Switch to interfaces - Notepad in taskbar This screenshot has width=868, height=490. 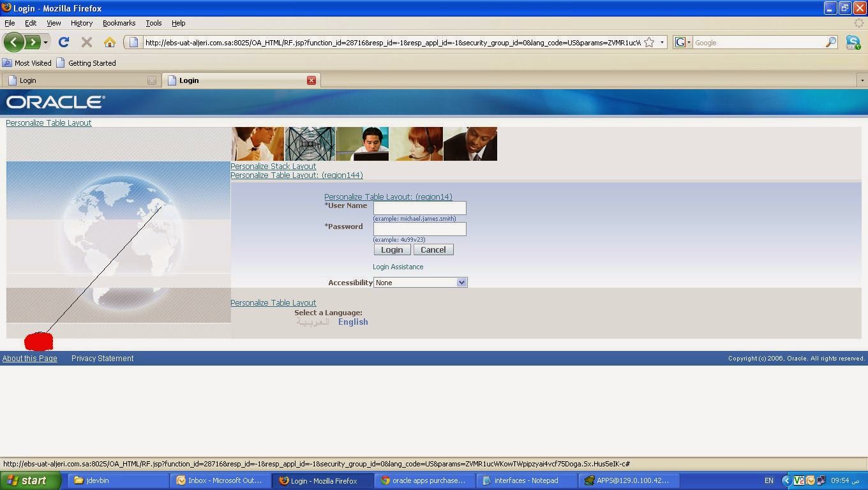pos(527,480)
